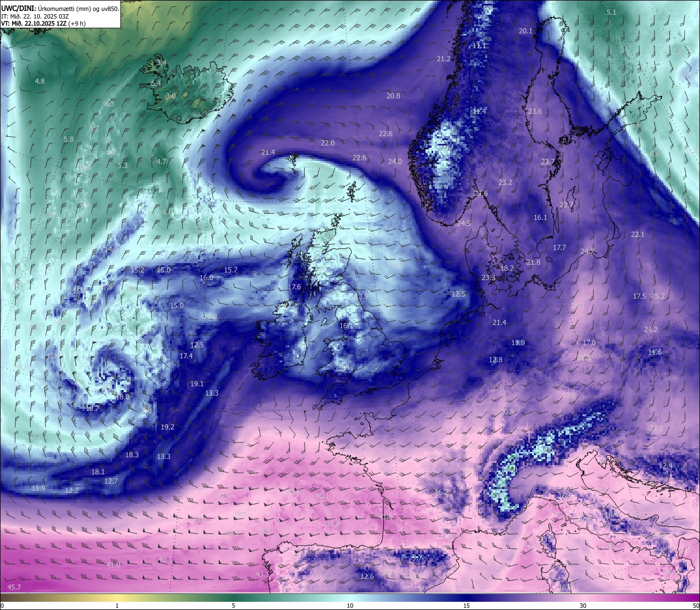This screenshot has height=610, width=700.
Task: Click the value label "15.7" northwest of Scotland
Action: (x=231, y=270)
